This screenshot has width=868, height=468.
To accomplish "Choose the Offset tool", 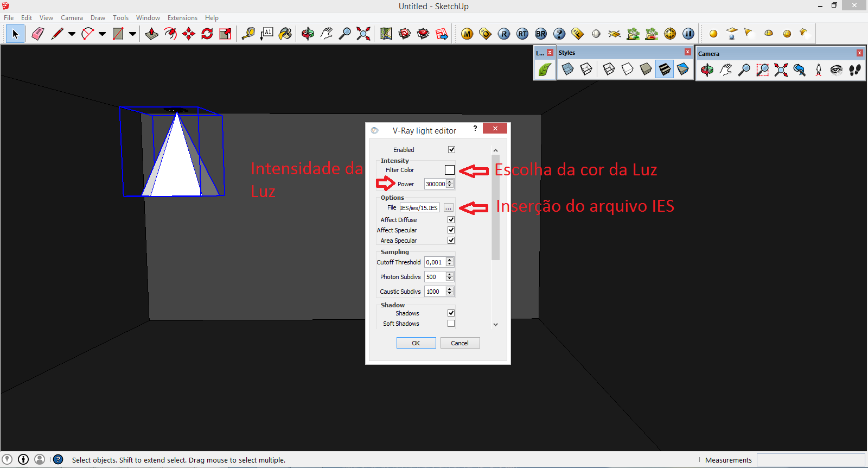I will (x=170, y=34).
